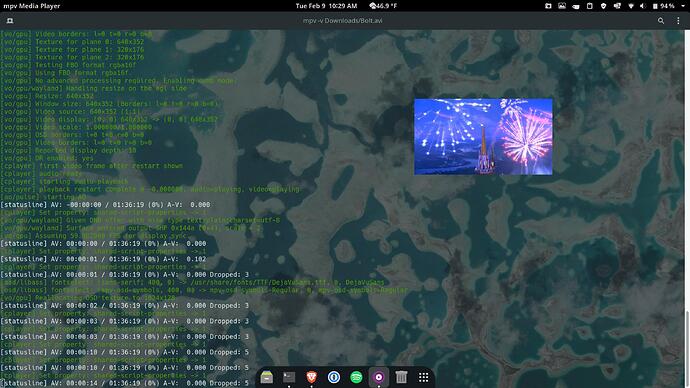This screenshot has height=388, width=690.
Task: Open 1Password from the dock
Action: click(x=334, y=377)
